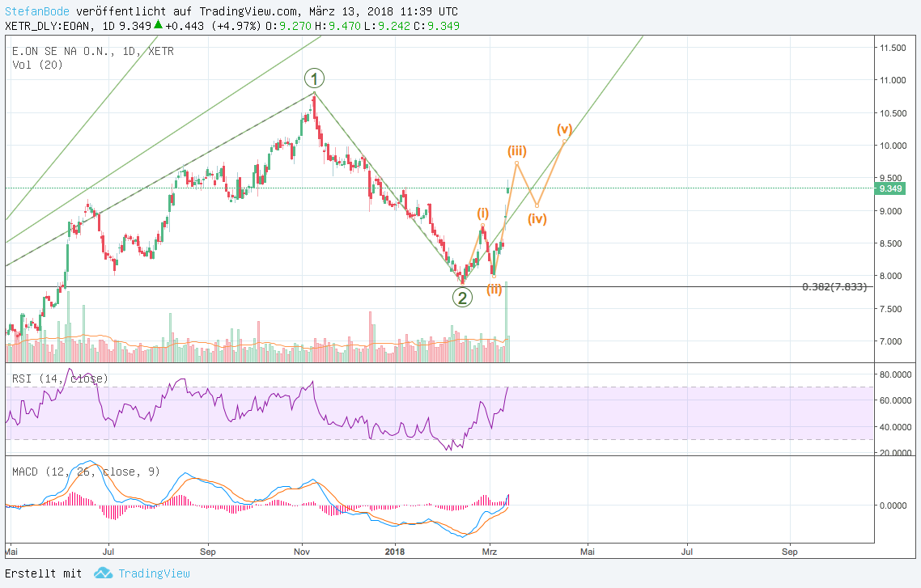The image size is (921, 588).
Task: Click the 0.0000 MACD axis label
Action: pos(893,506)
